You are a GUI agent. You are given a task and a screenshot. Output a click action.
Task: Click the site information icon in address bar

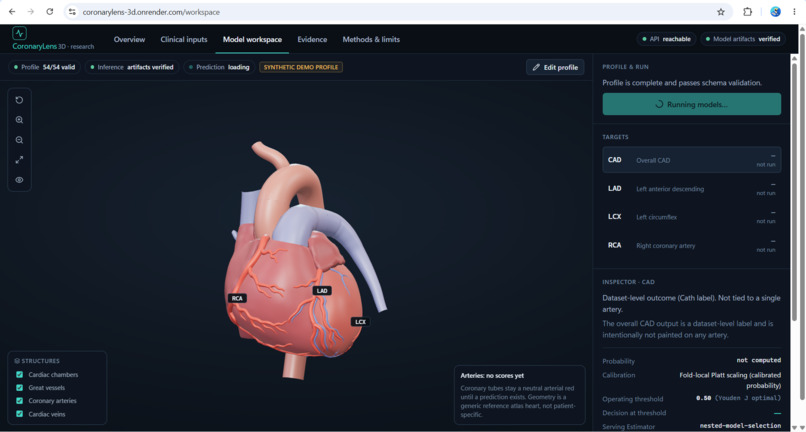pos(72,12)
